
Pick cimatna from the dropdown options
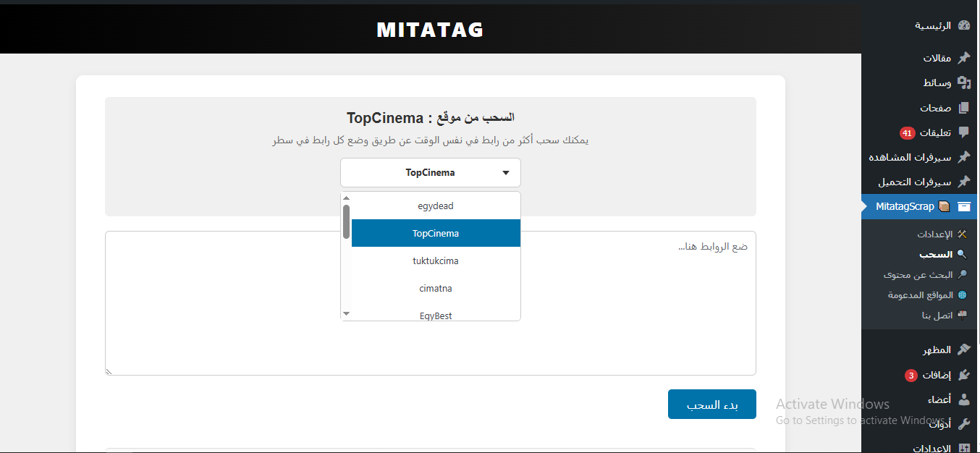tap(436, 288)
